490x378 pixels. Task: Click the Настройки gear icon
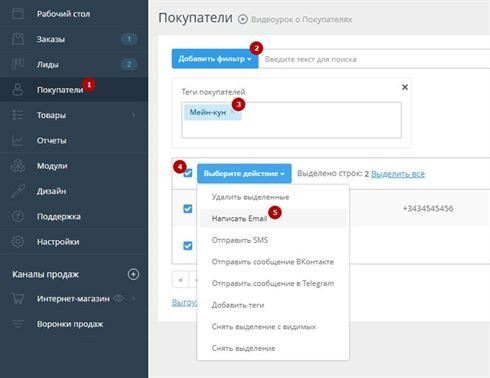tap(18, 242)
